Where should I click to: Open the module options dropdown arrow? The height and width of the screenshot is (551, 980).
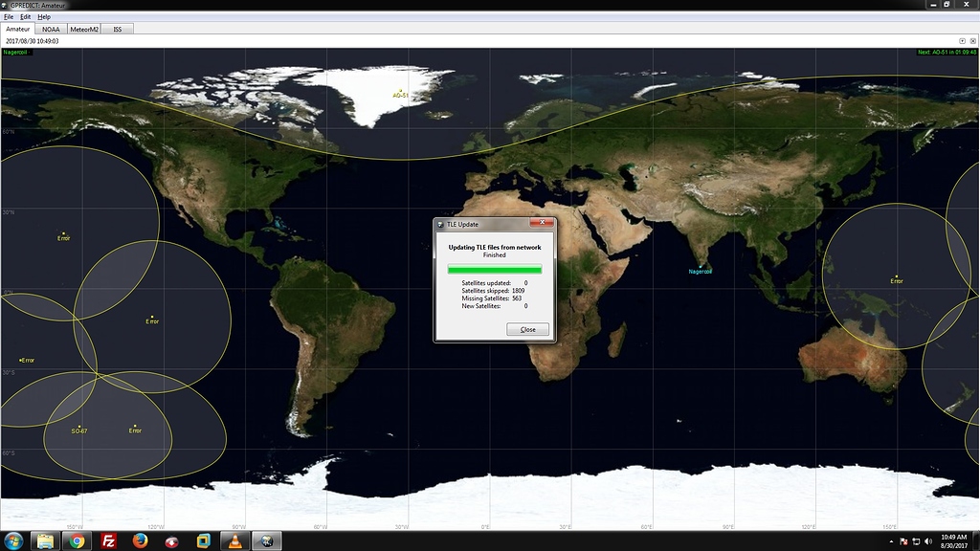(962, 41)
